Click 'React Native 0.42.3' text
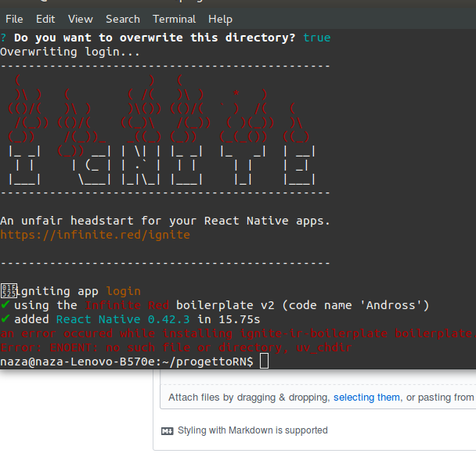The height and width of the screenshot is (475, 476). coord(123,319)
